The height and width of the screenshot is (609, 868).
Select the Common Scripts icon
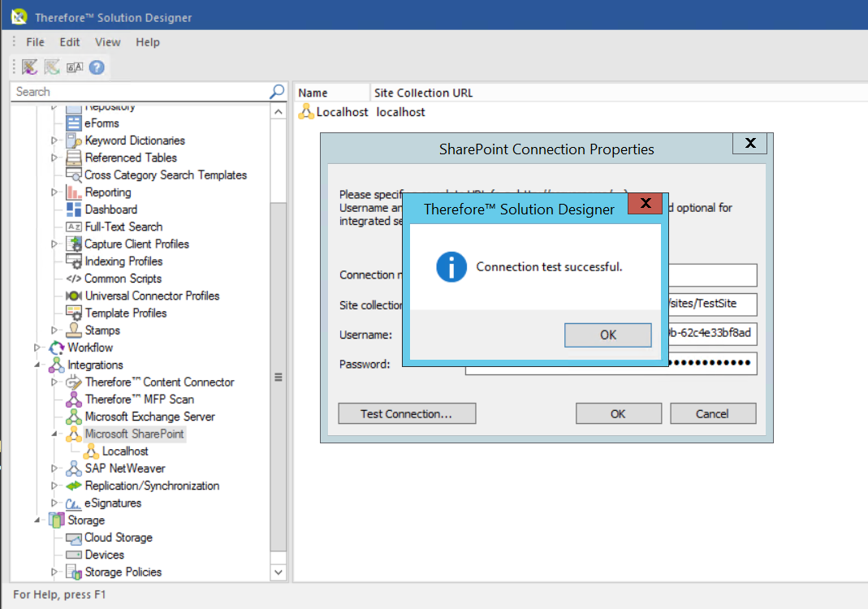click(x=74, y=279)
